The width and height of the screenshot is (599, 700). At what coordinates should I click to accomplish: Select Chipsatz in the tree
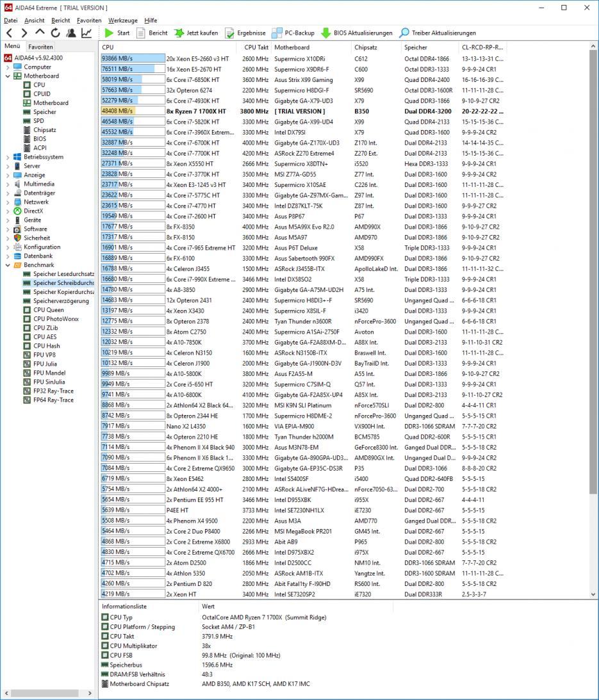[x=45, y=130]
